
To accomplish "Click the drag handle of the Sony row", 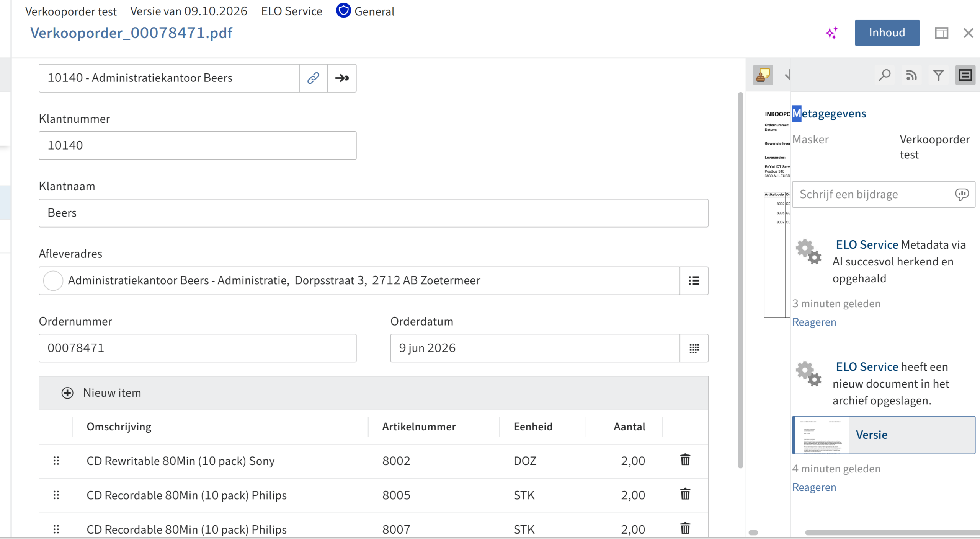I will pyautogui.click(x=56, y=461).
